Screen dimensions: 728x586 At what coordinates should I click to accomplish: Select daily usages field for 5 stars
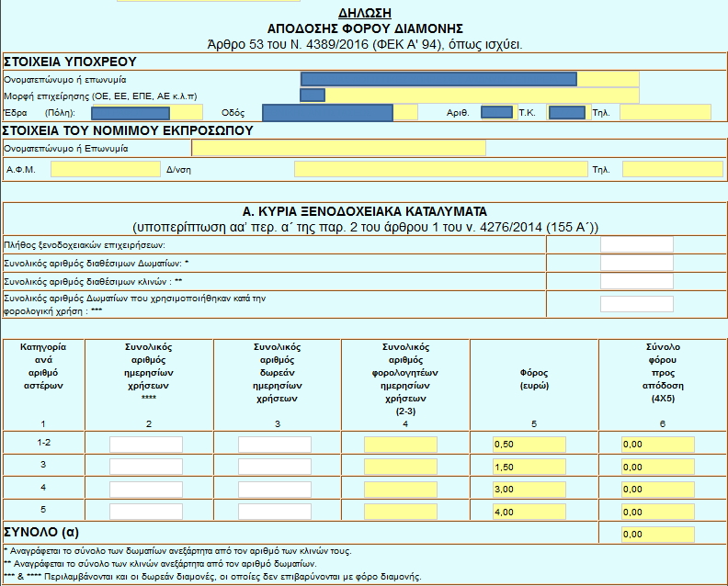(x=146, y=512)
